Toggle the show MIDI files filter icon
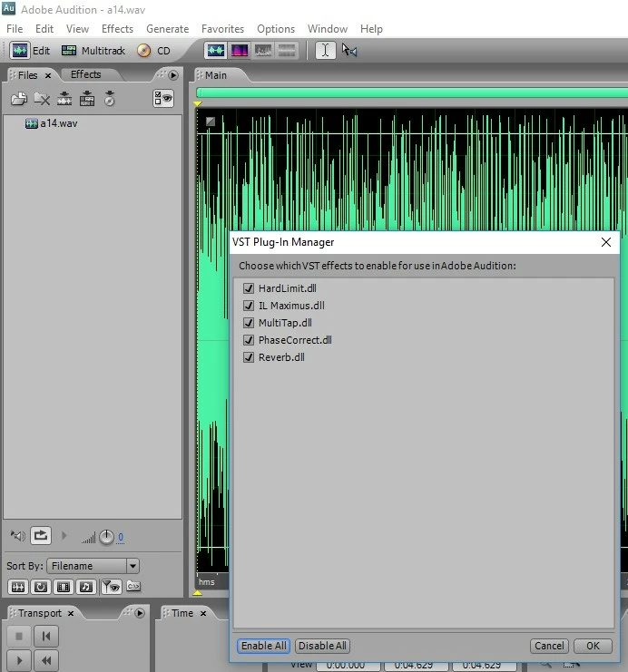Image resolution: width=628 pixels, height=672 pixels. [86, 587]
